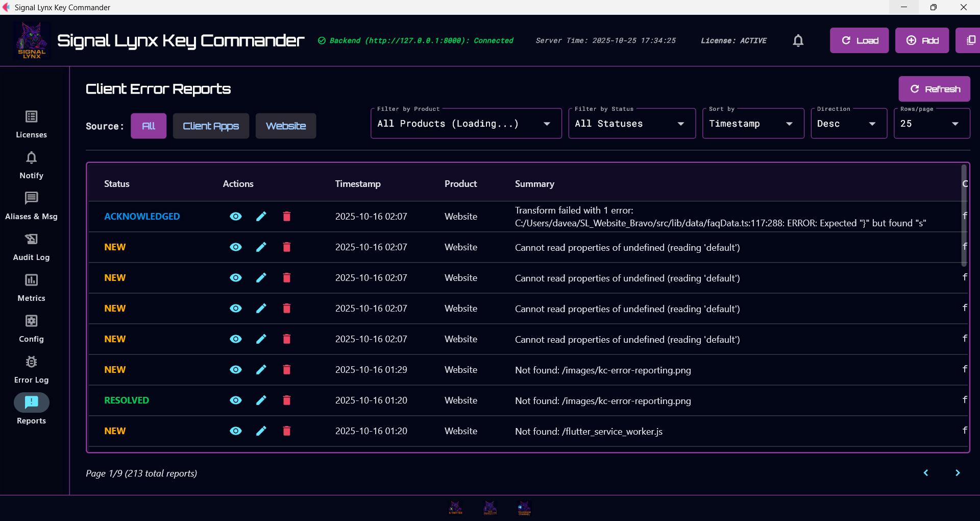The image size is (980, 521).
Task: Switch source filter to Client Apps
Action: click(x=211, y=126)
